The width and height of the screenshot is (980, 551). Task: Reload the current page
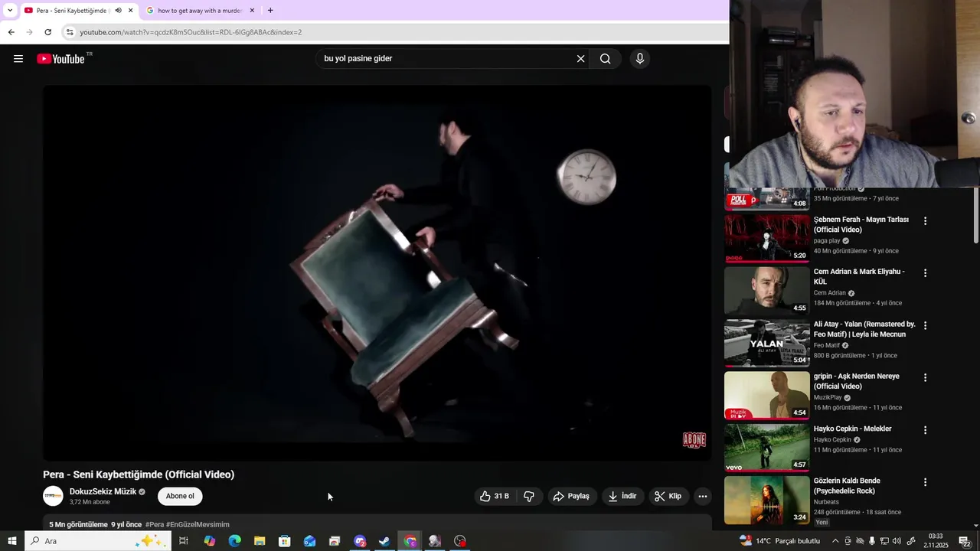tap(47, 32)
